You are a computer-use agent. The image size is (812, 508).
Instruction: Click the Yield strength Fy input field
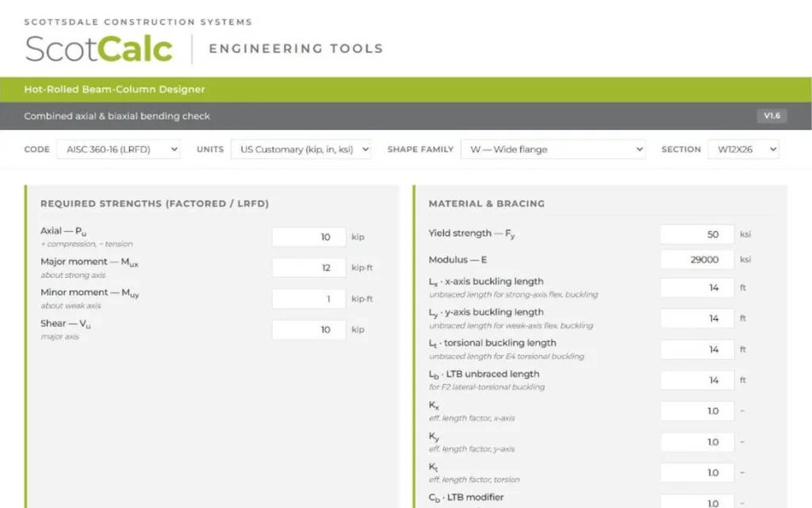click(697, 234)
